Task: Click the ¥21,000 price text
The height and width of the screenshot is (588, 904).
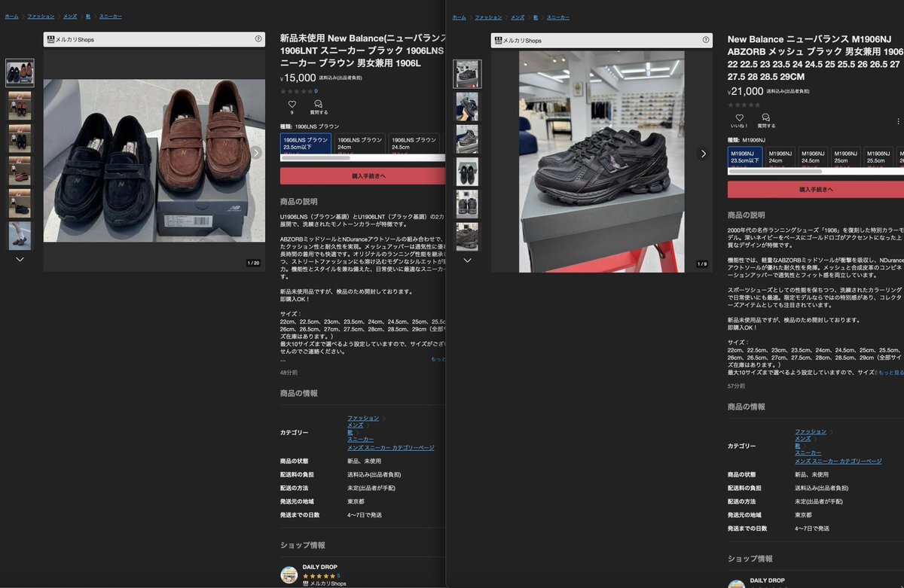Action: 746,91
